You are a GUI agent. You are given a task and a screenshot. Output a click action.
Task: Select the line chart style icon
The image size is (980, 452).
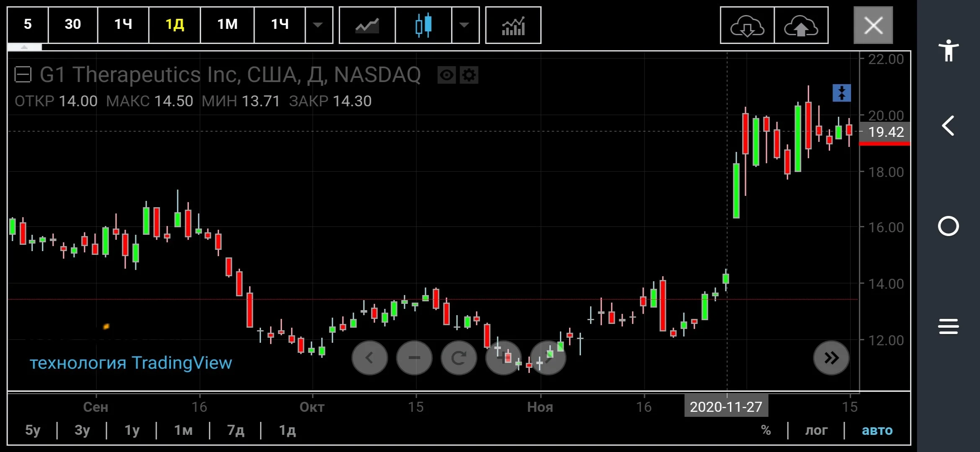[367, 25]
